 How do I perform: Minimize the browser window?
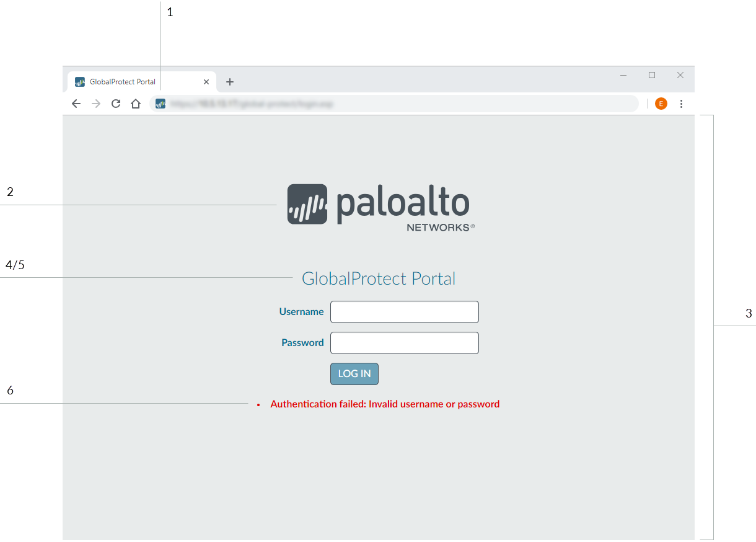pos(623,75)
